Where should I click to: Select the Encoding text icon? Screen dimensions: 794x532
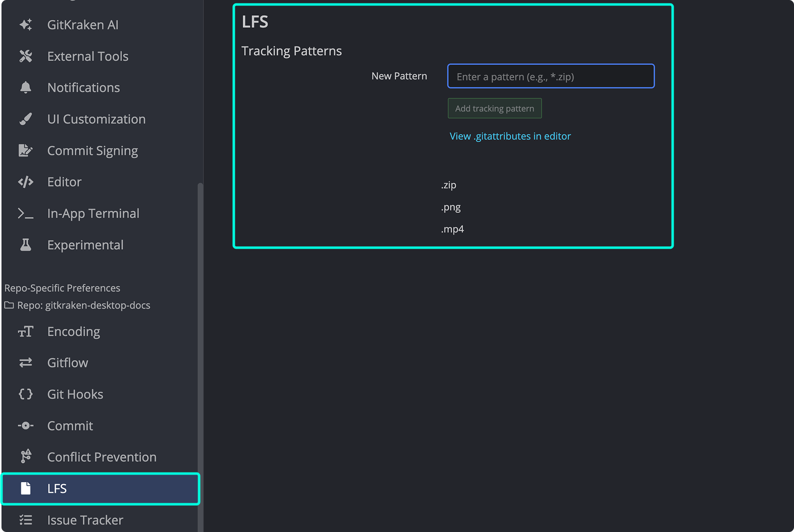coord(26,331)
